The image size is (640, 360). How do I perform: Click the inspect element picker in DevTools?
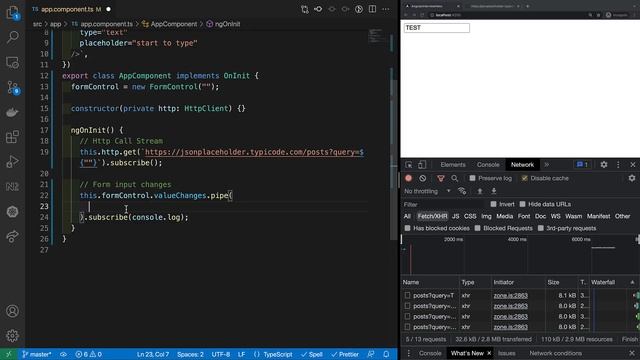click(409, 165)
